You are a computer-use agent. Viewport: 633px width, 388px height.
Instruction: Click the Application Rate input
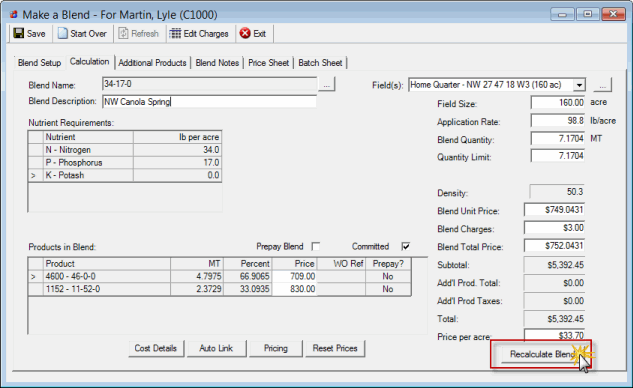pyautogui.click(x=558, y=121)
